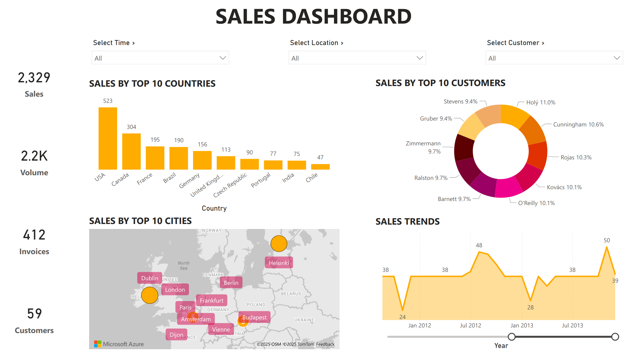Click the 2,329 Sales card

[34, 85]
